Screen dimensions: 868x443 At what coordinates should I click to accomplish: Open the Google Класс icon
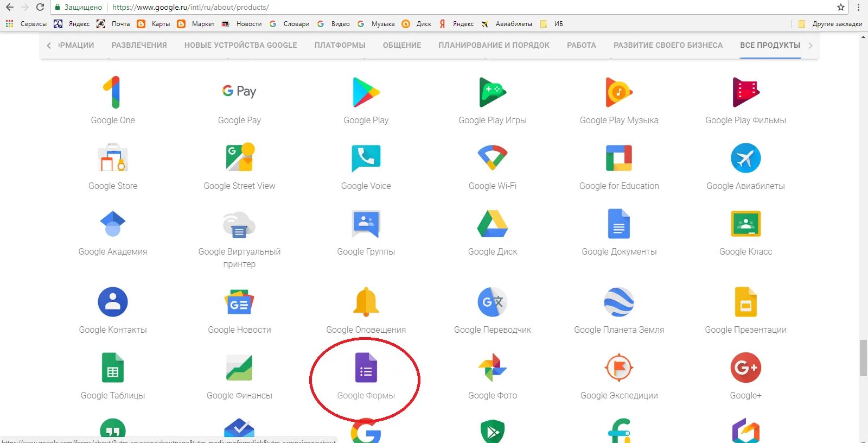746,224
